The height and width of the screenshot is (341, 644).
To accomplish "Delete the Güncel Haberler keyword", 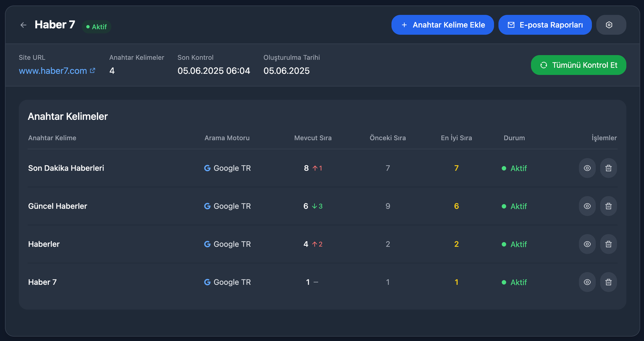I will point(609,206).
